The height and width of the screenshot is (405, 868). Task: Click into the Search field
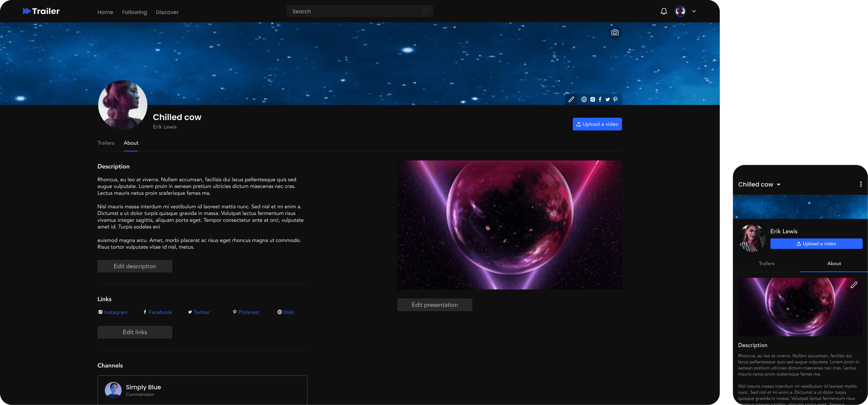coord(360,12)
